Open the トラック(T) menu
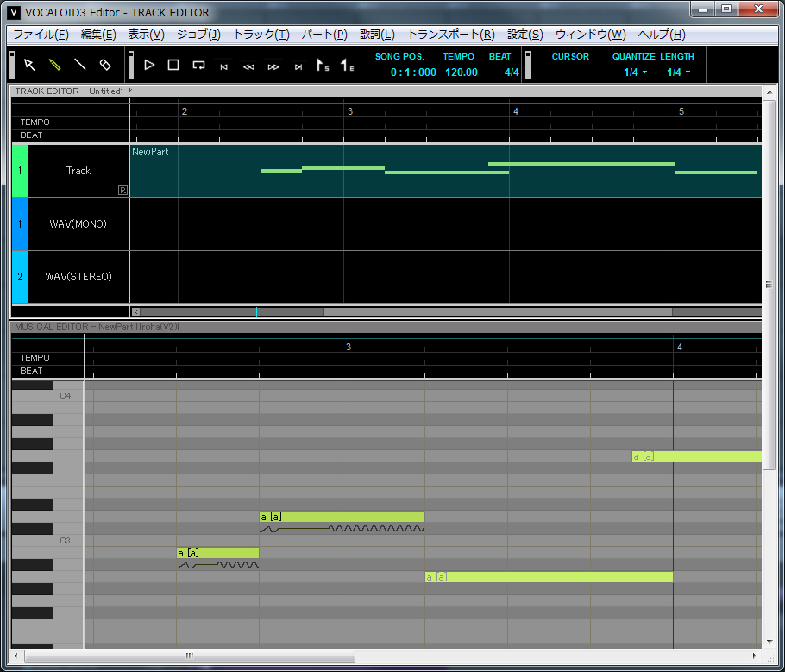The width and height of the screenshot is (785, 672). (261, 34)
